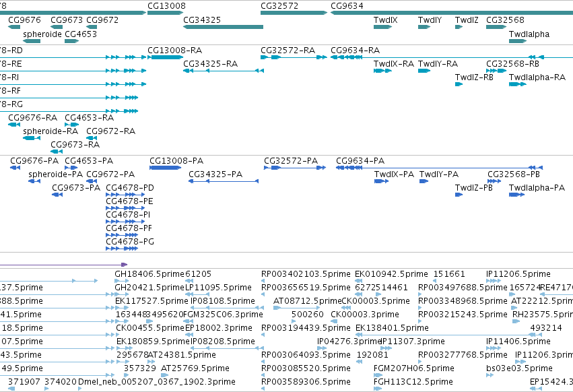The height and width of the screenshot is (392, 573).
Task: Click the CG13008 gene label
Action: (x=166, y=6)
